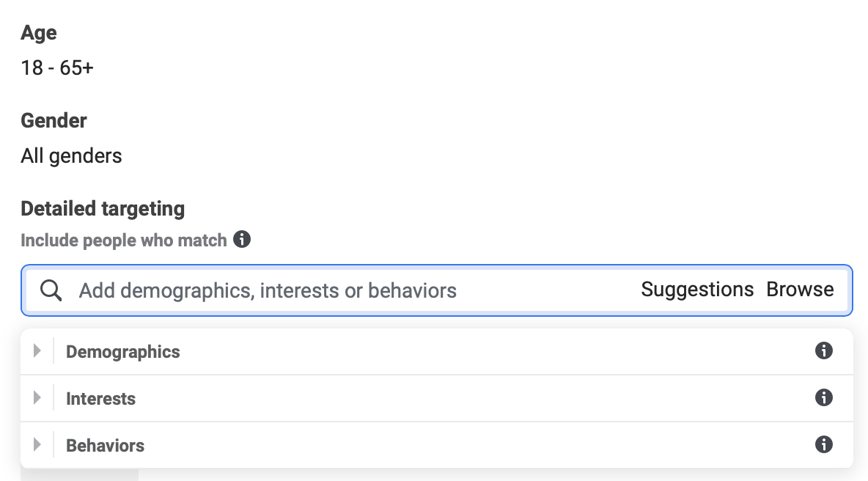Click the Gender section heading
868x481 pixels.
[54, 120]
